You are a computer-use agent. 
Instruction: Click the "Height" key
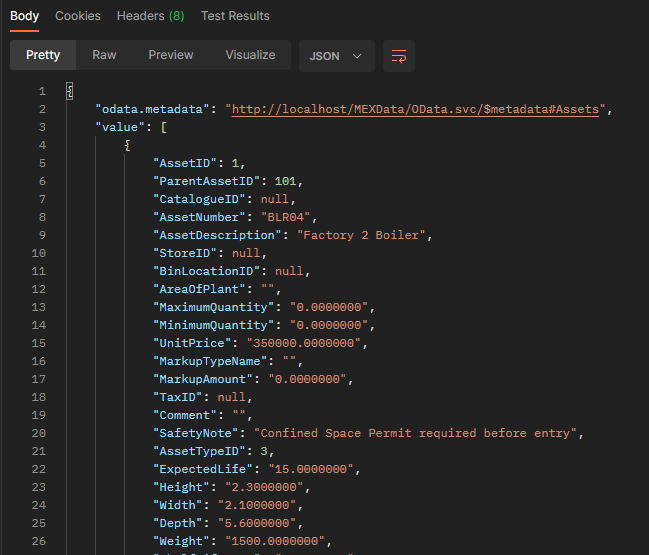pyautogui.click(x=181, y=487)
